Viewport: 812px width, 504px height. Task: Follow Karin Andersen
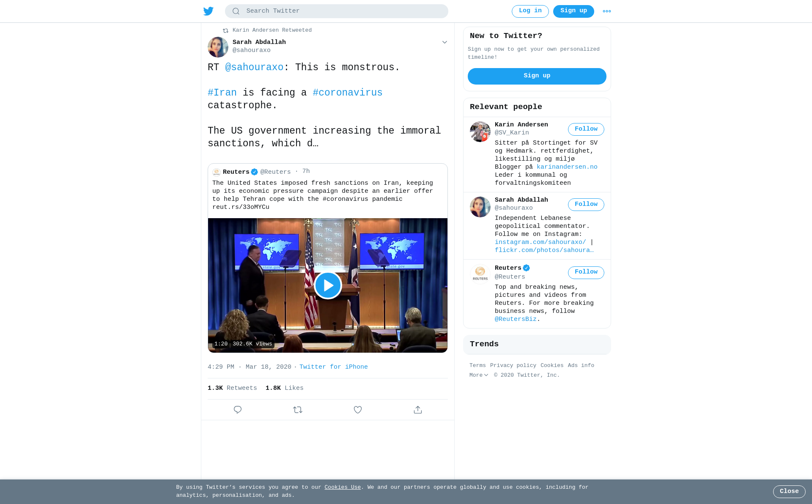coord(586,129)
